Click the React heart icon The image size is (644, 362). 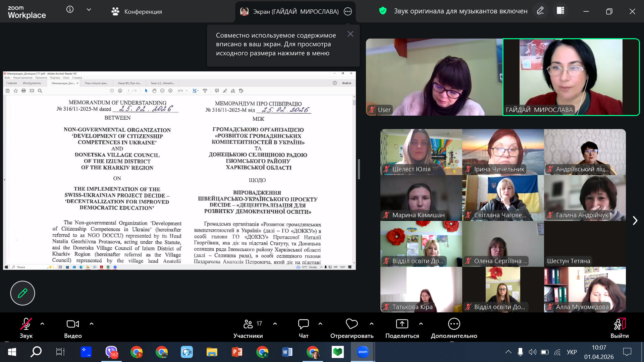click(x=352, y=324)
